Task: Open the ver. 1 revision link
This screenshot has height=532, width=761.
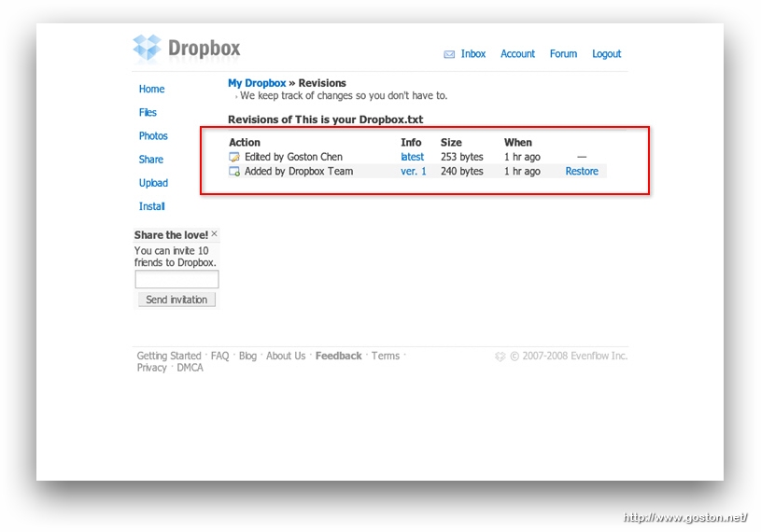Action: coord(413,171)
